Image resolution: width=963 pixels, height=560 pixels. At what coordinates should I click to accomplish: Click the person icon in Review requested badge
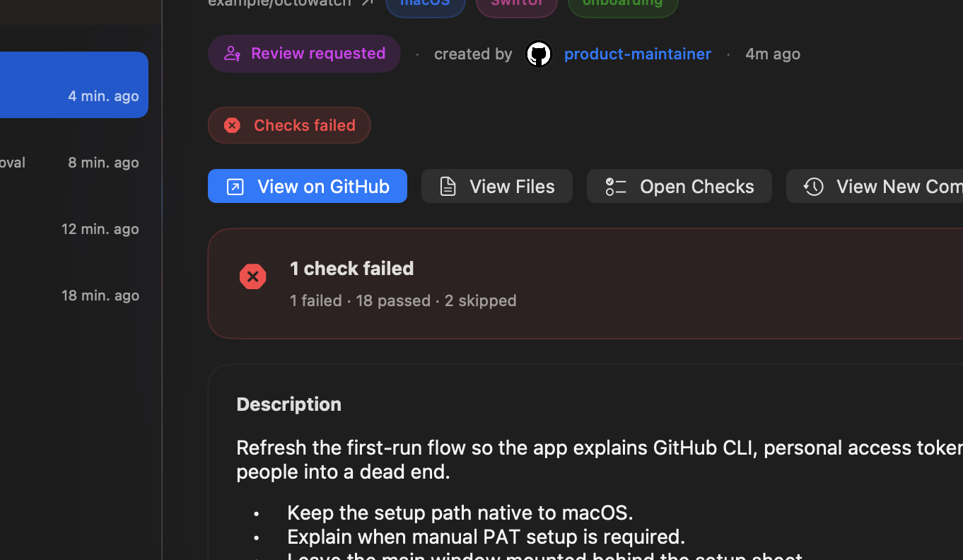[232, 53]
